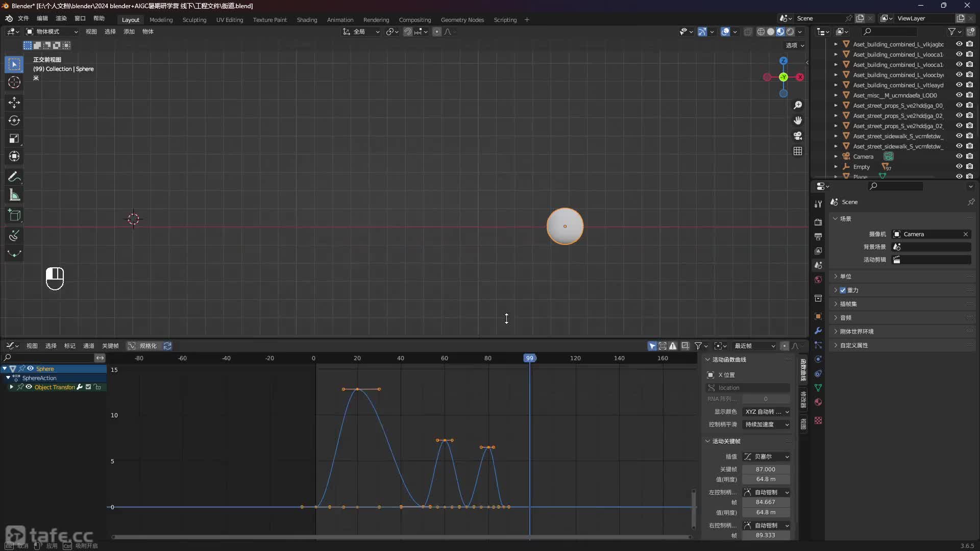Toggle the Gravity checkbox

pyautogui.click(x=843, y=290)
